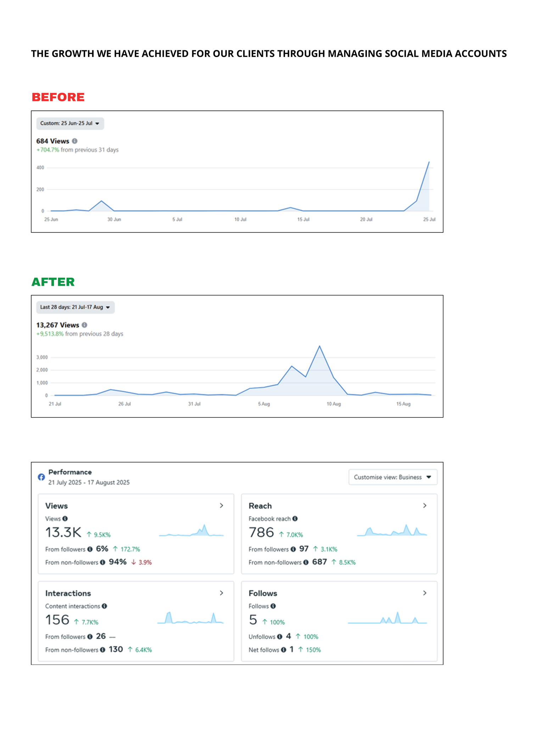Viewport: 535px width, 756px height.
Task: Open Interactions details via chevron arrow
Action: tap(222, 593)
